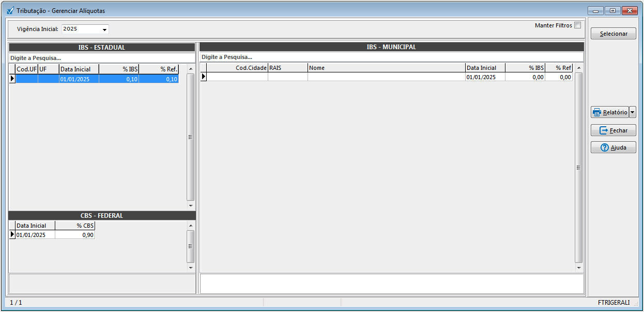
Task: Click the Fechar exit icon
Action: 603,130
